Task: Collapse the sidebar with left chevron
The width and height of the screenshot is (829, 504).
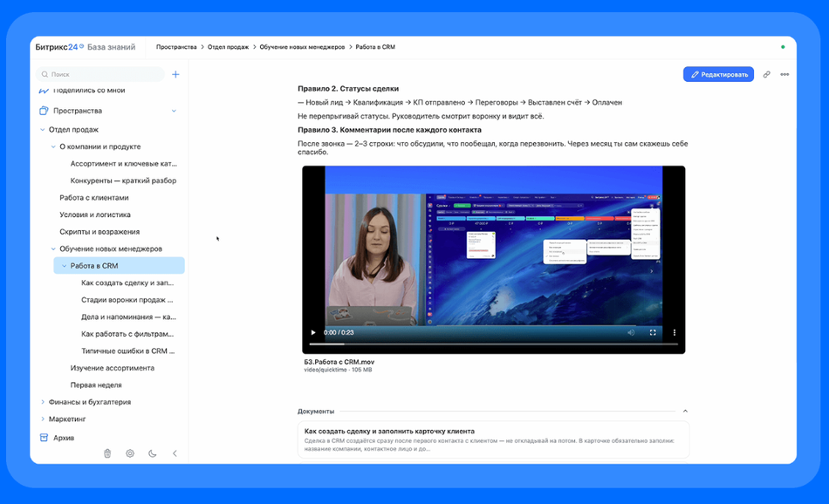Action: coord(175,453)
